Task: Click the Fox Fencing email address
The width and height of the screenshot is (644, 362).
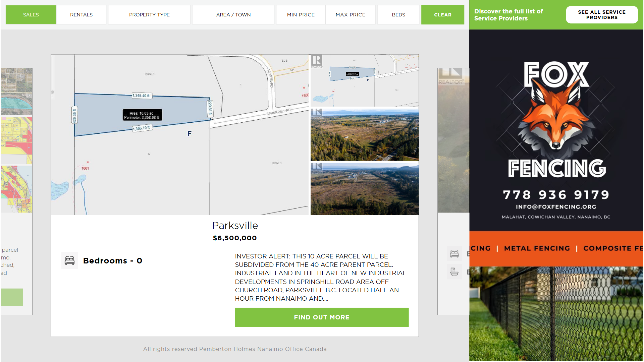Action: pyautogui.click(x=556, y=207)
